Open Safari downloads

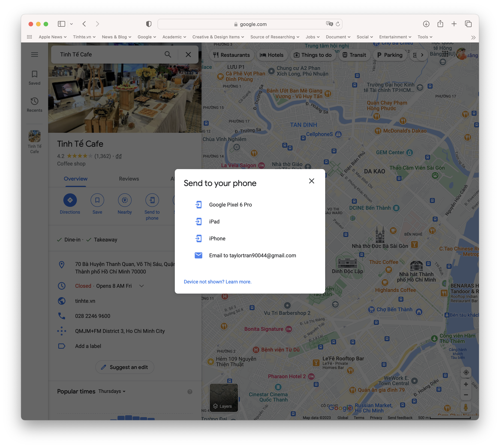point(426,24)
